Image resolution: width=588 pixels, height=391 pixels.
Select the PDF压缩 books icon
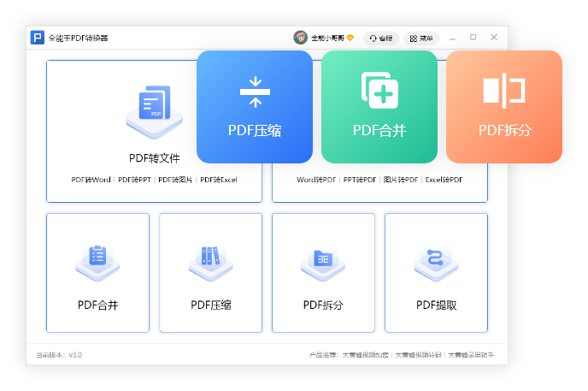210,259
